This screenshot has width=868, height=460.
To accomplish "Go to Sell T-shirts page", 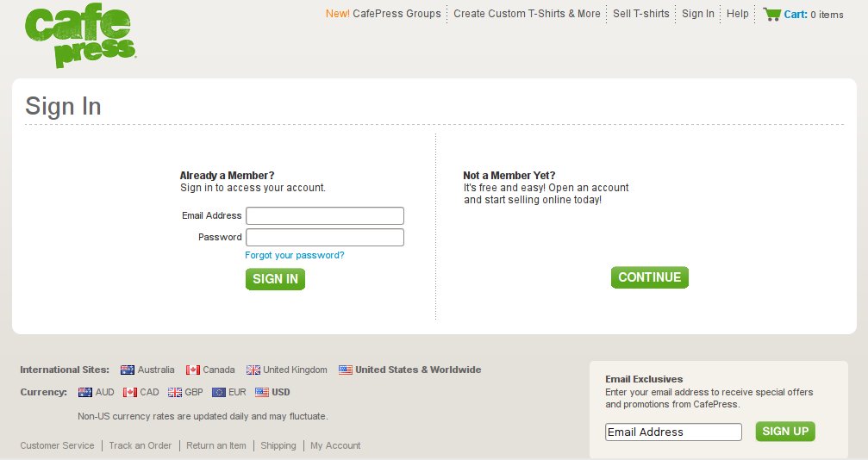I will (641, 14).
